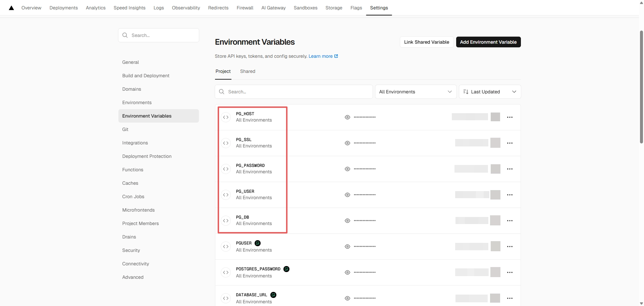Click the PG_USER code brackets icon
Viewport: 644px width, 306px height.
click(226, 195)
